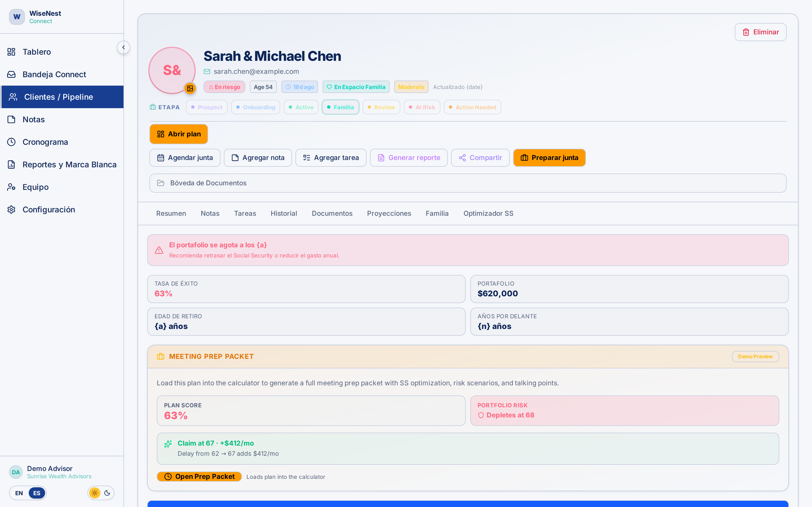Click the Cronograma clock icon
This screenshot has height=507, width=812.
[x=11, y=142]
